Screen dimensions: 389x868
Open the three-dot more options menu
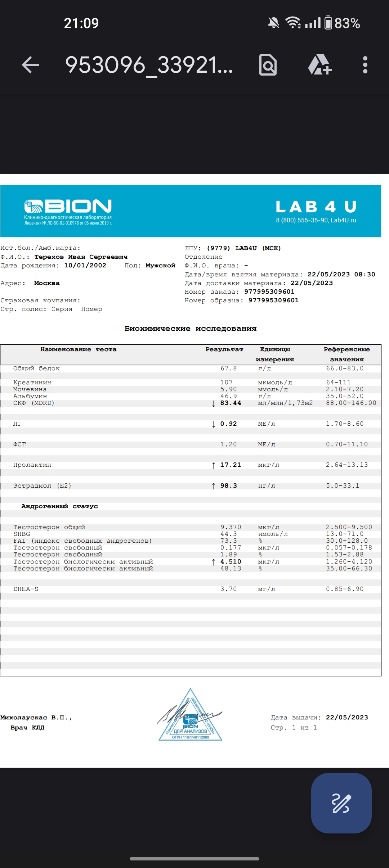[x=365, y=65]
